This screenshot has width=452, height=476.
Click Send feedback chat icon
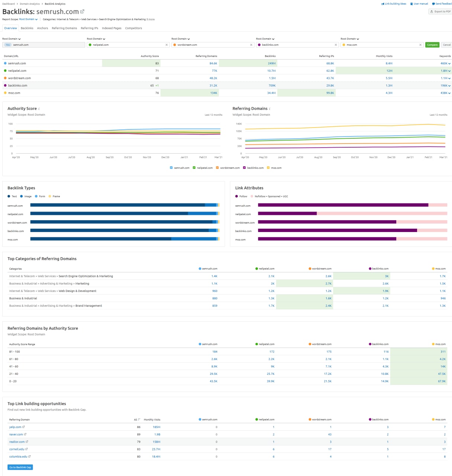pyautogui.click(x=433, y=4)
